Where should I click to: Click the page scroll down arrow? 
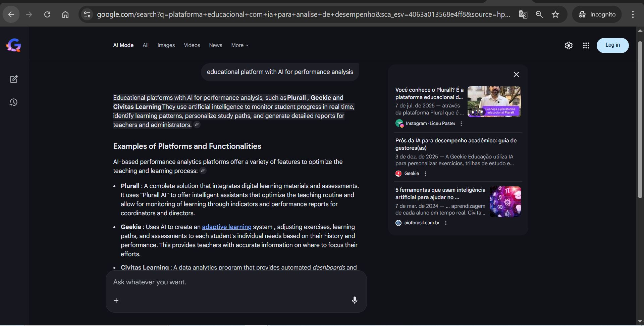(640, 322)
